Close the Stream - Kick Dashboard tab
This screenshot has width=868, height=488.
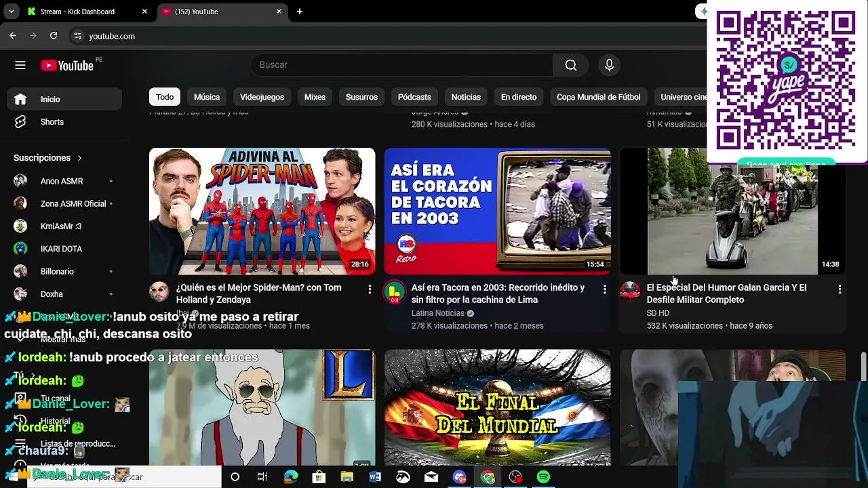144,12
